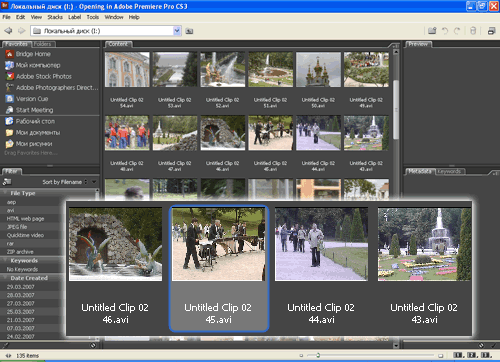This screenshot has width=500, height=362.
Task: Open the Sort by Filename menu
Action: [x=65, y=182]
